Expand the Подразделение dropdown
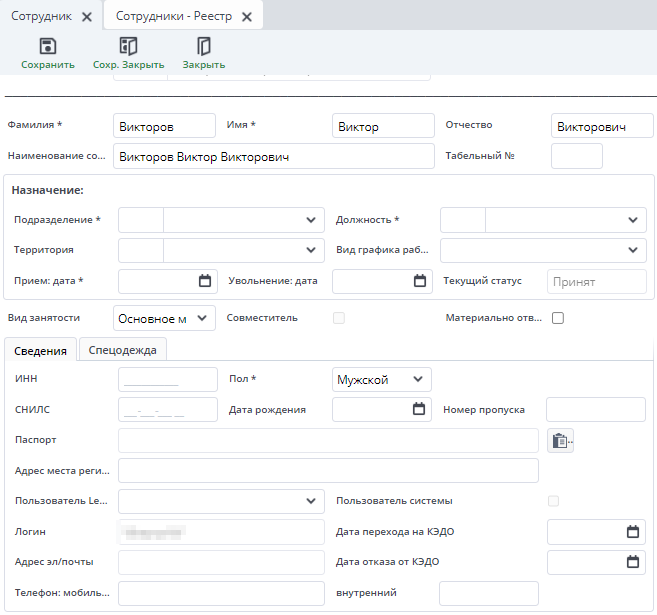Image resolution: width=657 pixels, height=615 pixels. pos(311,220)
